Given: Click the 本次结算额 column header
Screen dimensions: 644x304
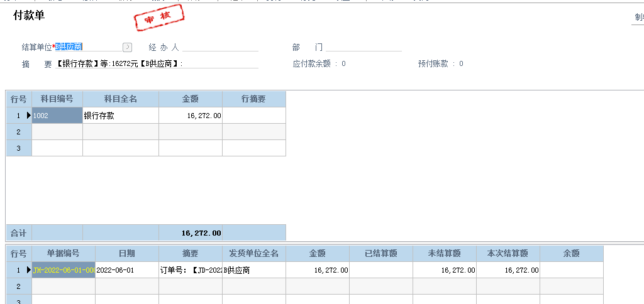Looking at the screenshot, I should point(508,254).
